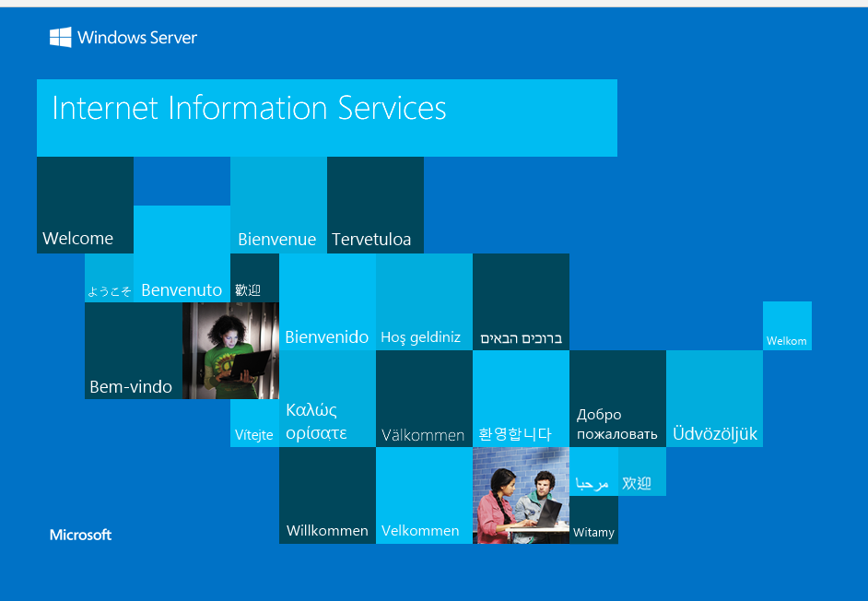Click the Windows logo icon at top
The height and width of the screenshot is (601, 868).
[60, 37]
